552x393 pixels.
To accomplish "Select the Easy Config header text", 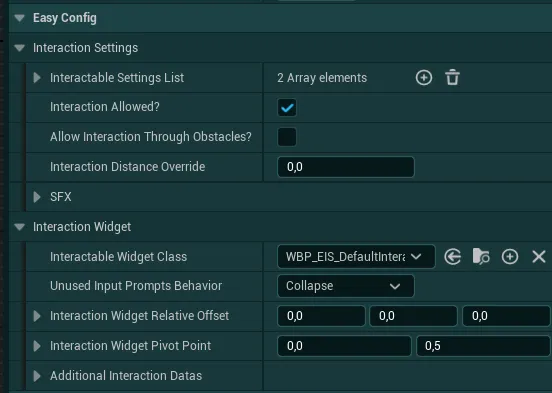I will [x=65, y=18].
